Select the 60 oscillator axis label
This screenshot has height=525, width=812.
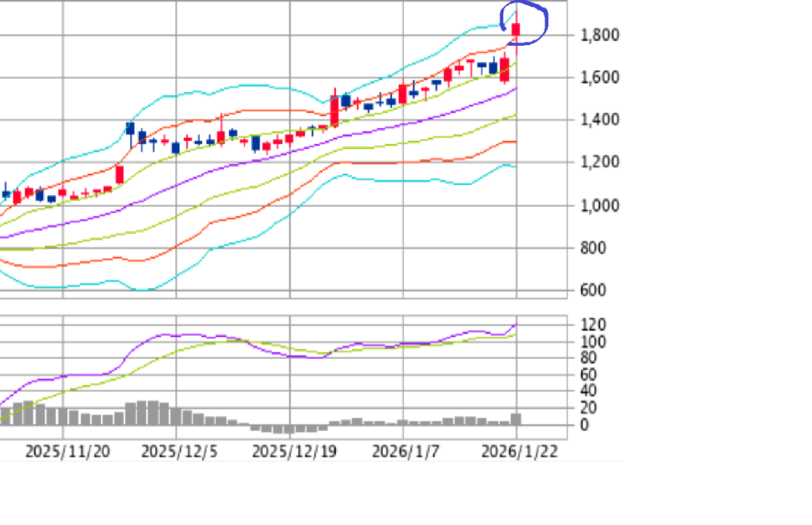point(589,375)
